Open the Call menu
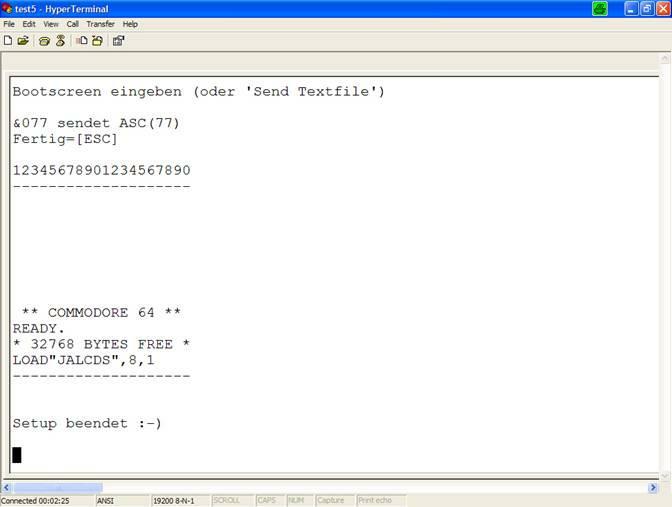This screenshot has width=672, height=507. point(72,24)
